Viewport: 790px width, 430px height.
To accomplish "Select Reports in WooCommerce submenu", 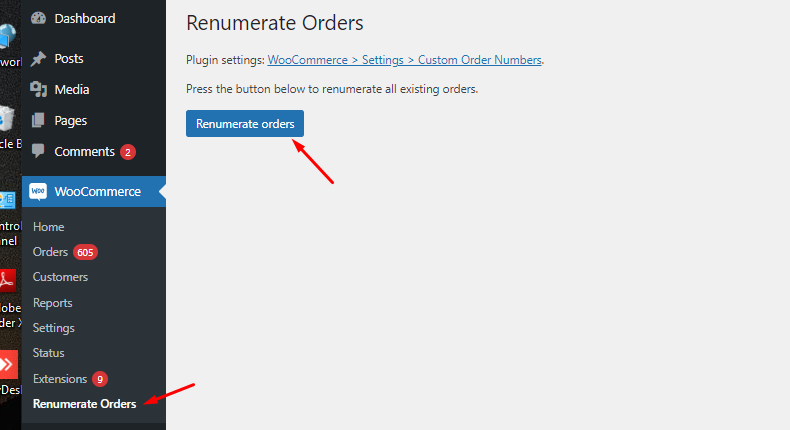I will click(52, 302).
